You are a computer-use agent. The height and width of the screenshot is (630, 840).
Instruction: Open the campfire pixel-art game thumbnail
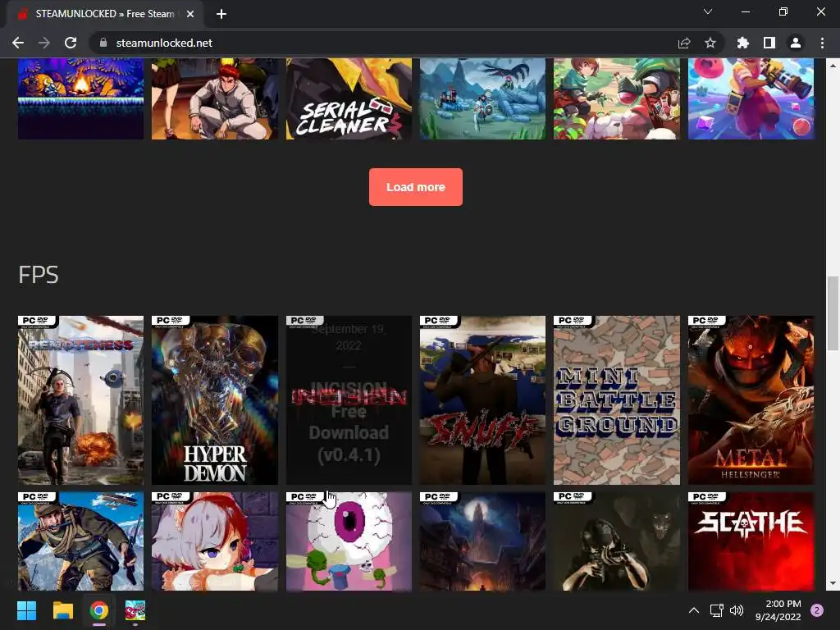(81, 98)
